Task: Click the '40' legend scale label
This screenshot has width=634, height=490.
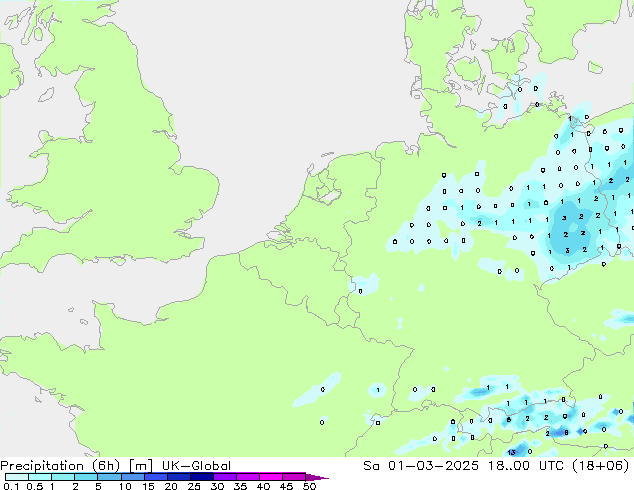Action: tap(263, 486)
